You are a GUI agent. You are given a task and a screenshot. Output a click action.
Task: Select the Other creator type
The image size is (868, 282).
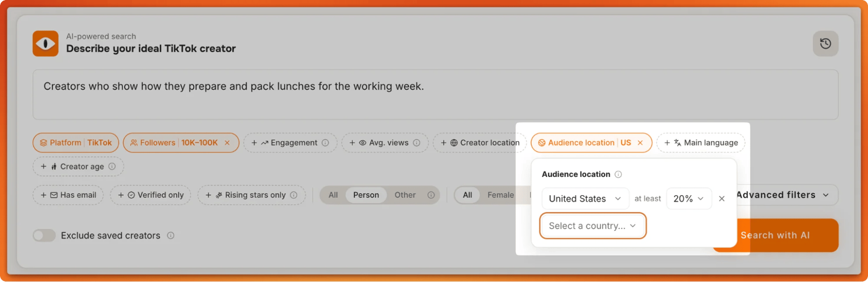click(405, 195)
